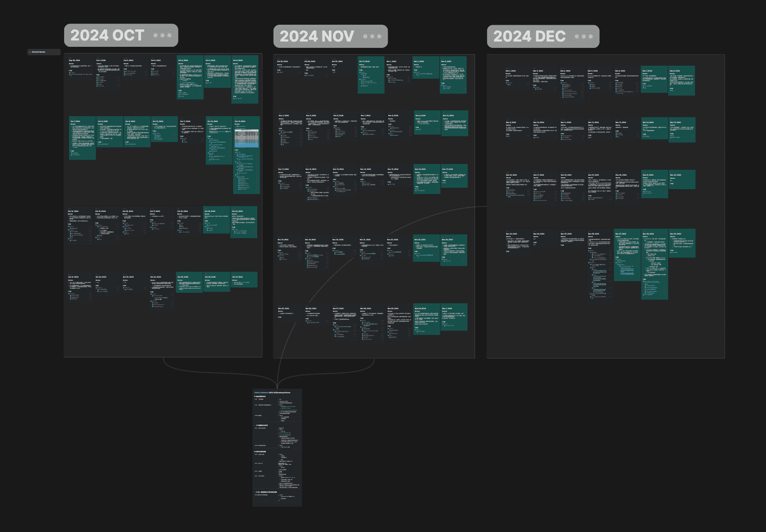Select the Nov 30, 2024 green card
766x532 pixels.
coord(427,319)
